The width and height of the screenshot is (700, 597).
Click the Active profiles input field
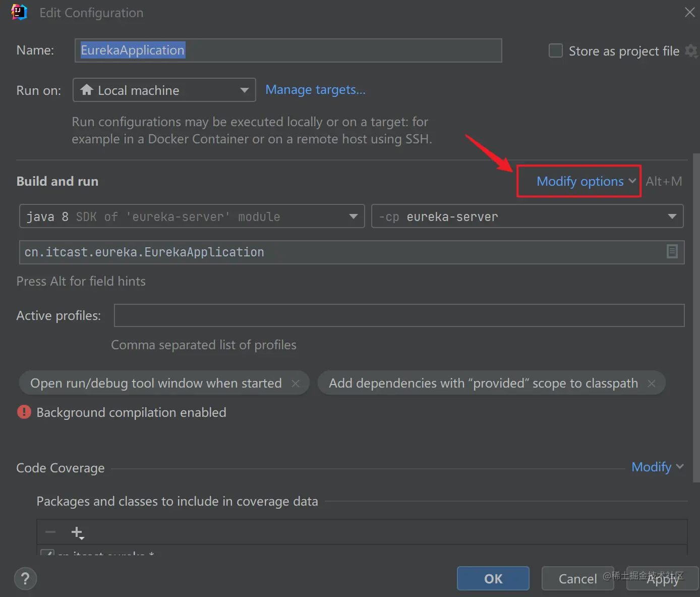click(x=399, y=315)
